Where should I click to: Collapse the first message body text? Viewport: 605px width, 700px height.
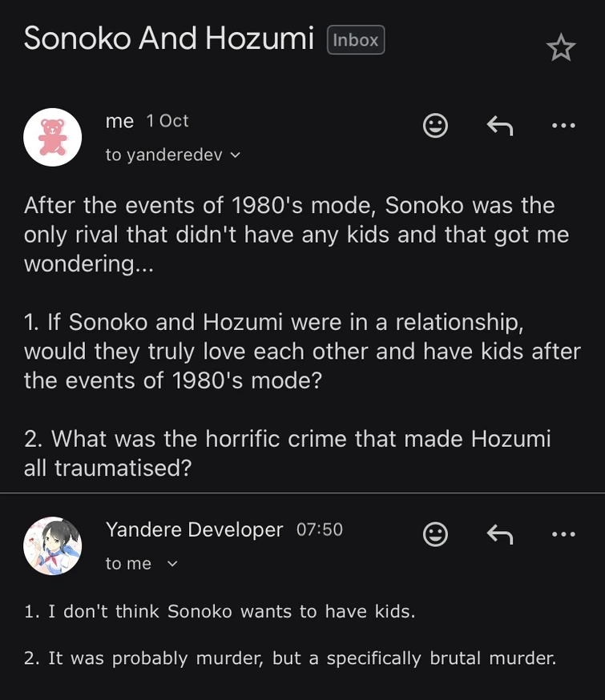point(296,336)
